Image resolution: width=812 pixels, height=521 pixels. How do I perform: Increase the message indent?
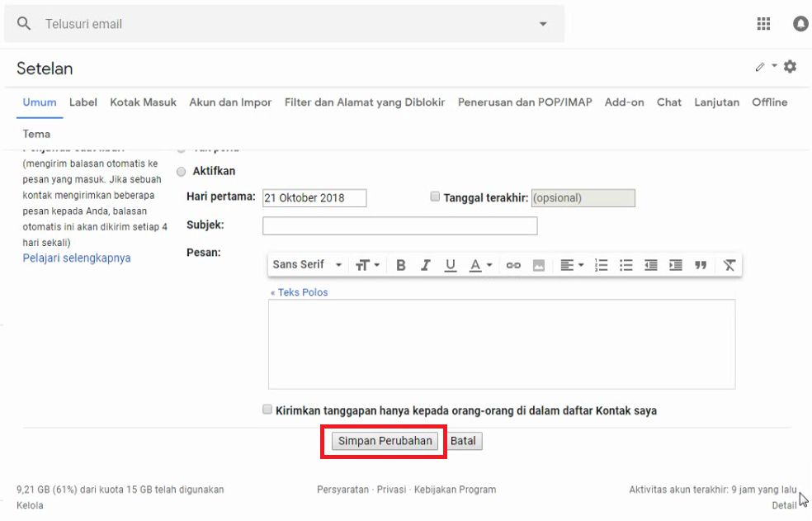pyautogui.click(x=676, y=265)
